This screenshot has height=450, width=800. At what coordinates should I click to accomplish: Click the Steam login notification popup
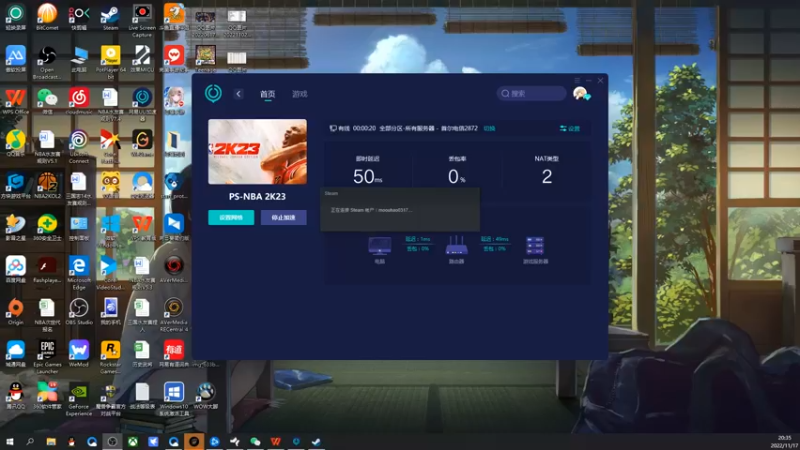click(400, 209)
